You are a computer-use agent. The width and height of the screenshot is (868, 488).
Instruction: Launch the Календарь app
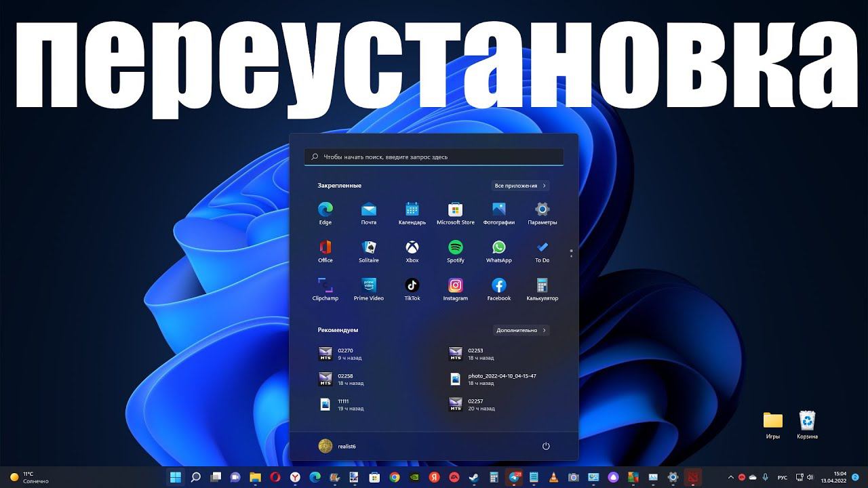pos(412,213)
